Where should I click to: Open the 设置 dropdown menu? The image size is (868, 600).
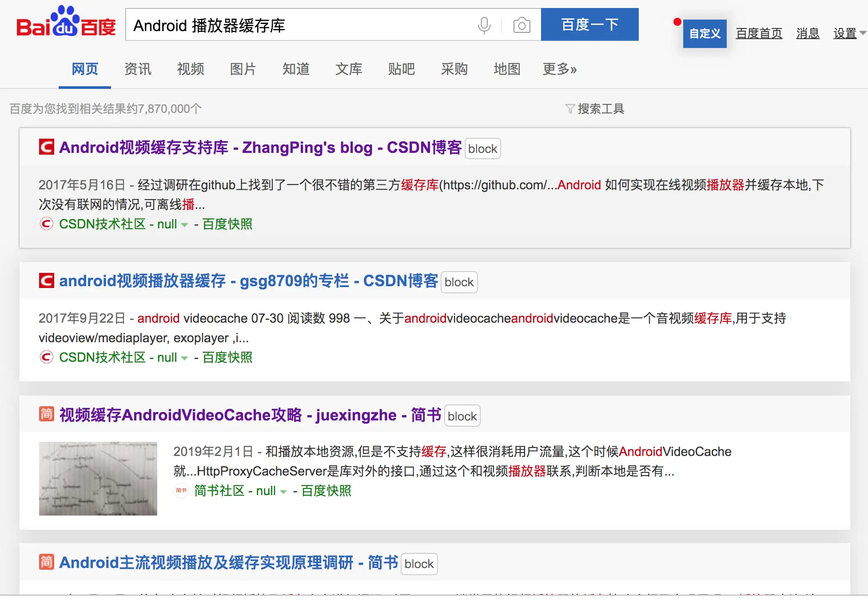[848, 33]
